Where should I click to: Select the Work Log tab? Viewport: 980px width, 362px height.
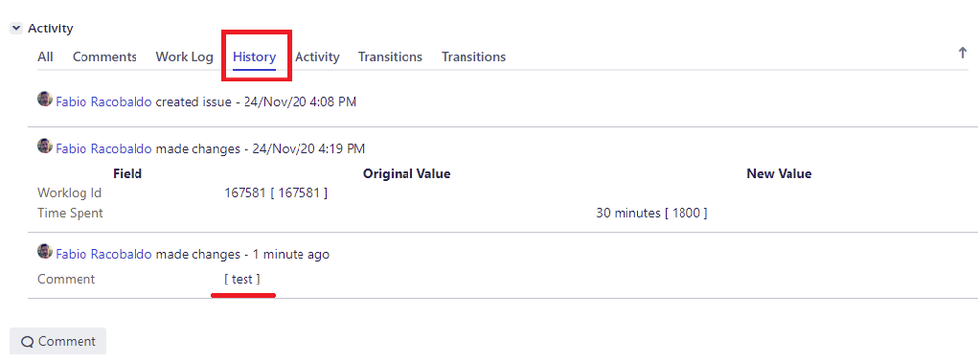[185, 57]
